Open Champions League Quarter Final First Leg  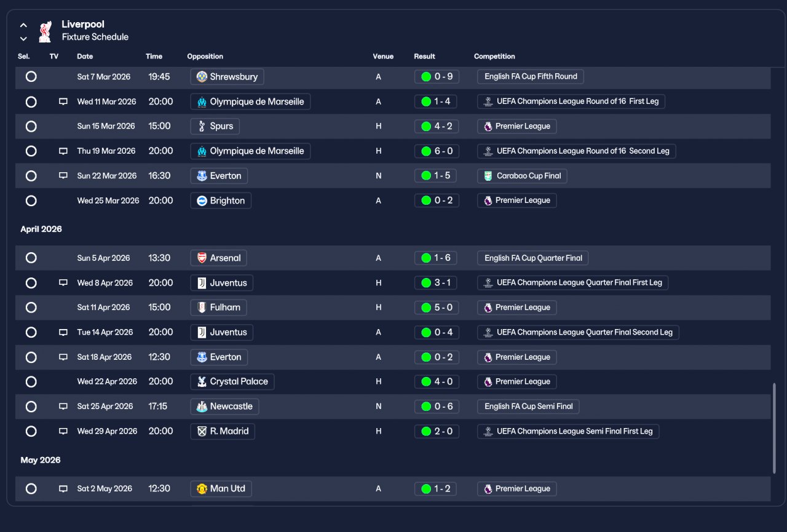point(573,283)
